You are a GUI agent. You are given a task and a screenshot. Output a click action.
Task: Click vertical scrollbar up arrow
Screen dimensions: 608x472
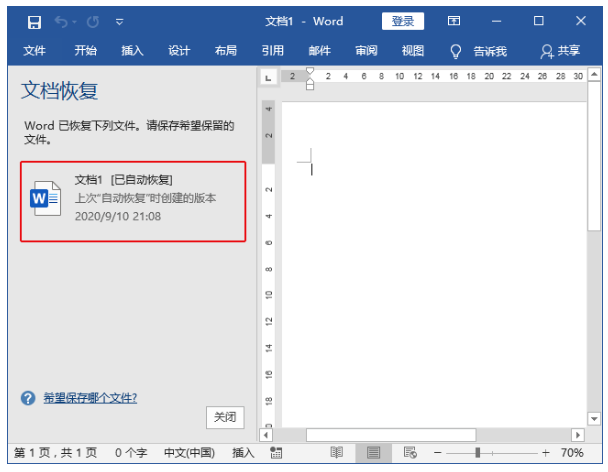click(594, 74)
